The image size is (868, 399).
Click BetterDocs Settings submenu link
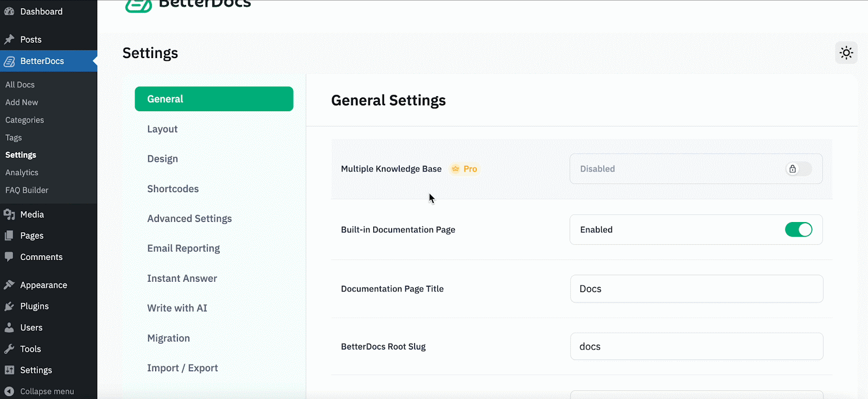[x=21, y=155]
